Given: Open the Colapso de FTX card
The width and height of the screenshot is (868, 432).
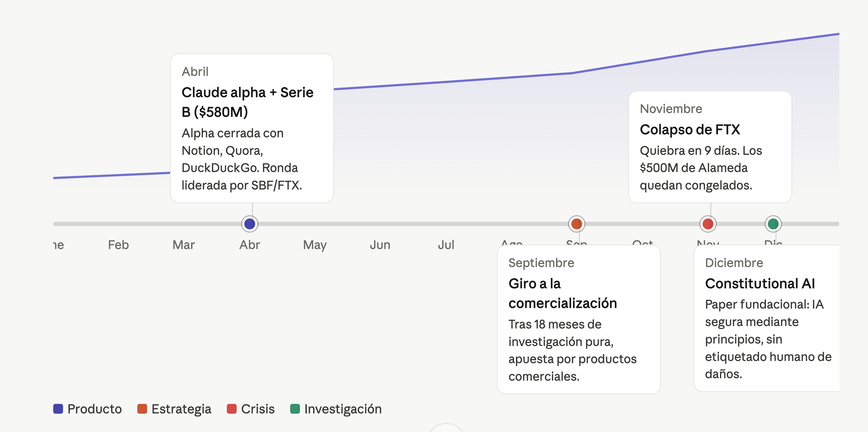Looking at the screenshot, I should coord(710,147).
